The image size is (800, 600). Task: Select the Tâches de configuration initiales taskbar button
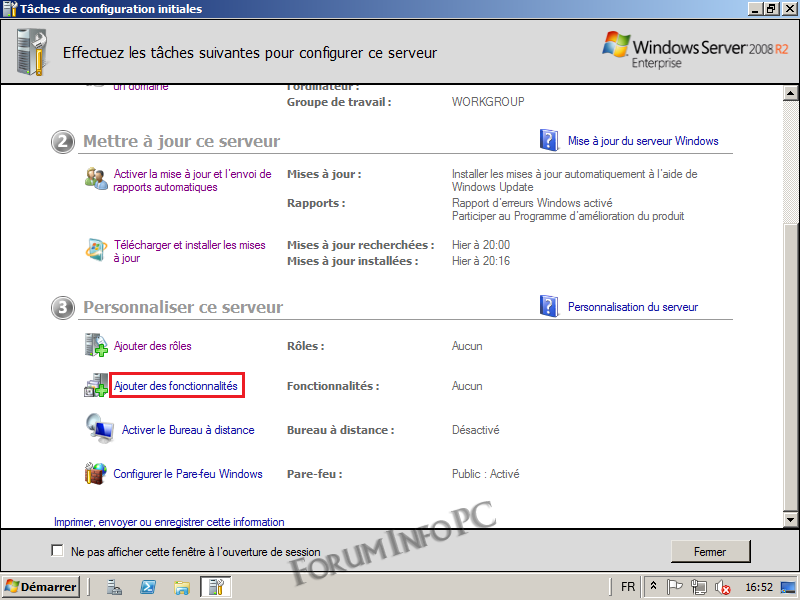(216, 587)
